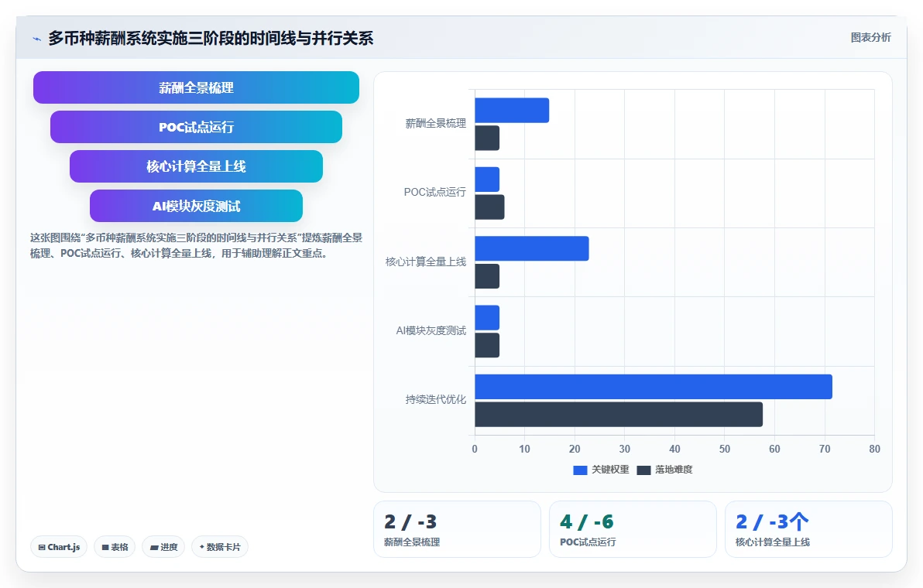Click the dark POC试点运行 bar

[489, 207]
